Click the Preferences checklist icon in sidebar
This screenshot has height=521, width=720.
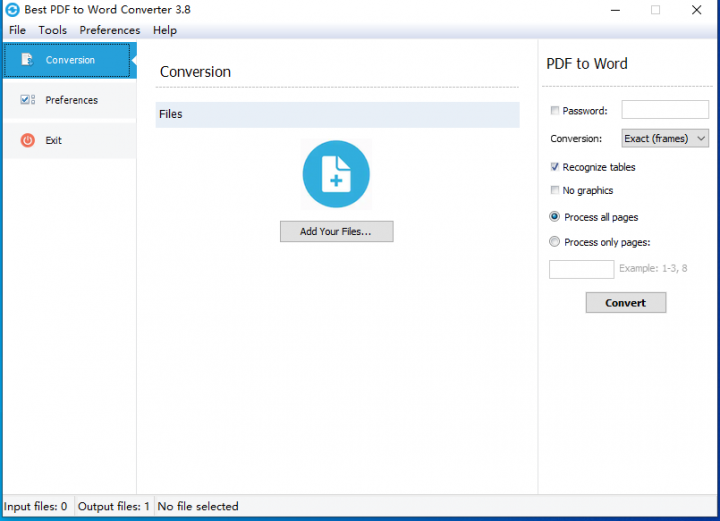tap(28, 100)
